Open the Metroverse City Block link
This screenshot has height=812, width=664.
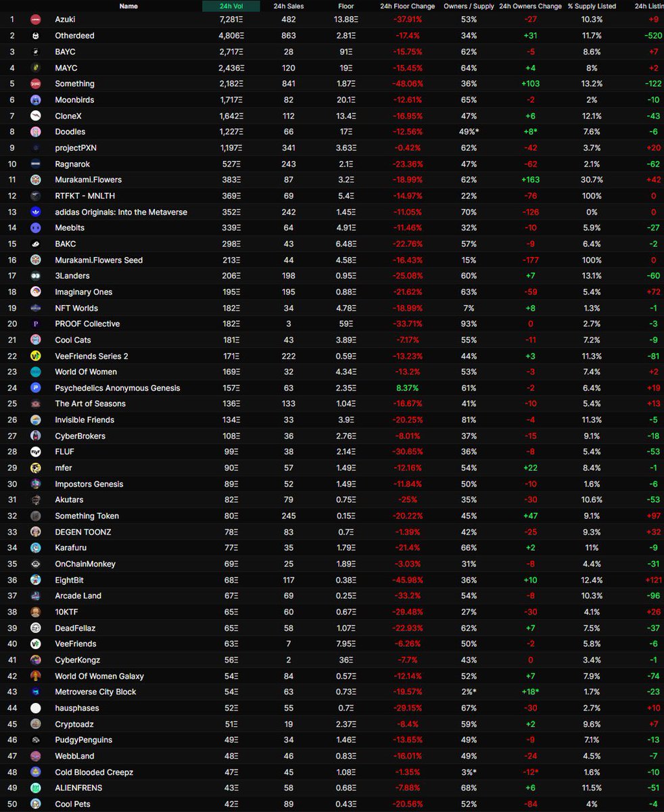(x=95, y=692)
